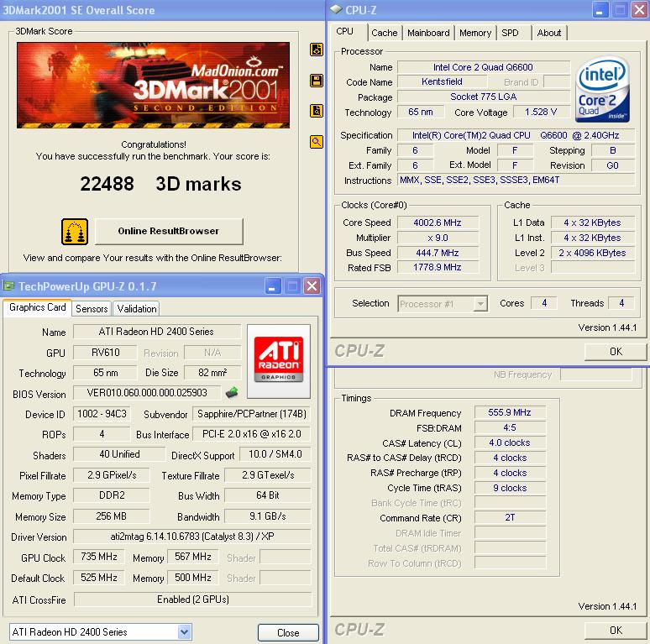Click the 3DMark2001 MadOnion banner image
Image resolution: width=650 pixels, height=644 pixels.
click(x=154, y=85)
